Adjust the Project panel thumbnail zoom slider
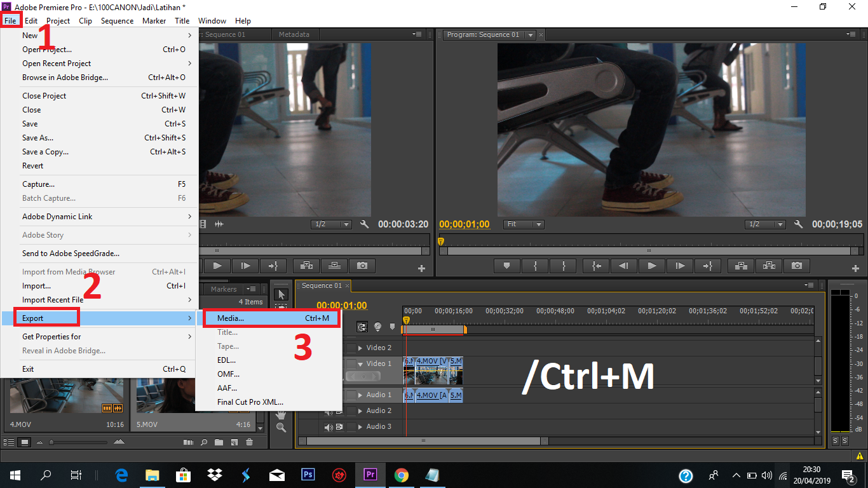Viewport: 868px width, 488px height. click(51, 442)
